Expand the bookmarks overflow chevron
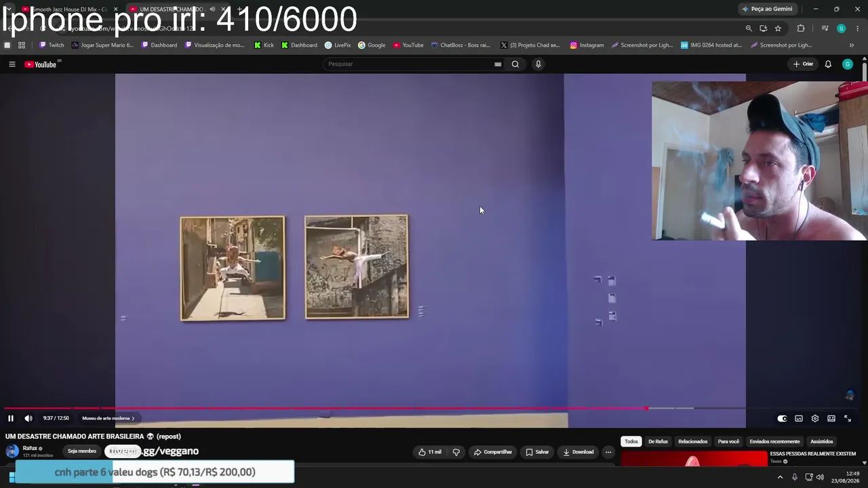 (x=852, y=45)
